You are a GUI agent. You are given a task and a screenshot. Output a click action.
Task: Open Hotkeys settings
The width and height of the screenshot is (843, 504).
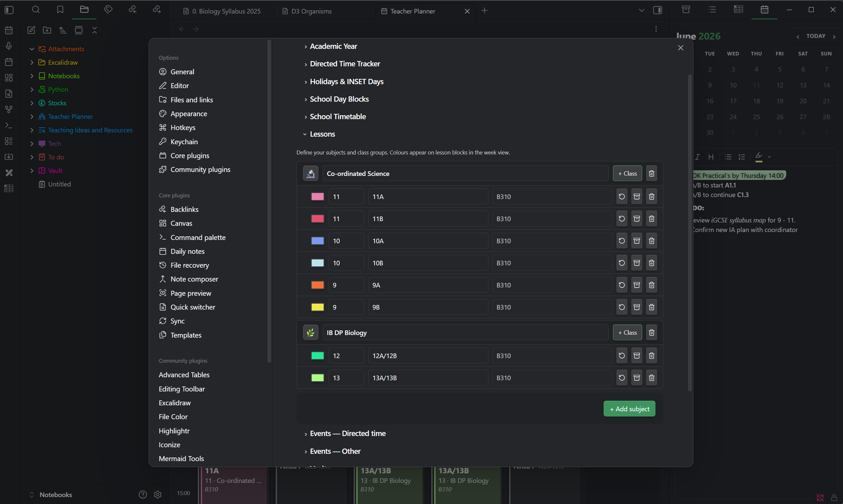point(183,128)
